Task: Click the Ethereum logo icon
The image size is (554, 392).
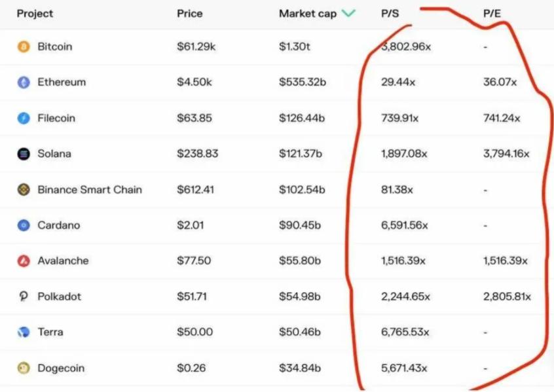Action: click(x=24, y=82)
